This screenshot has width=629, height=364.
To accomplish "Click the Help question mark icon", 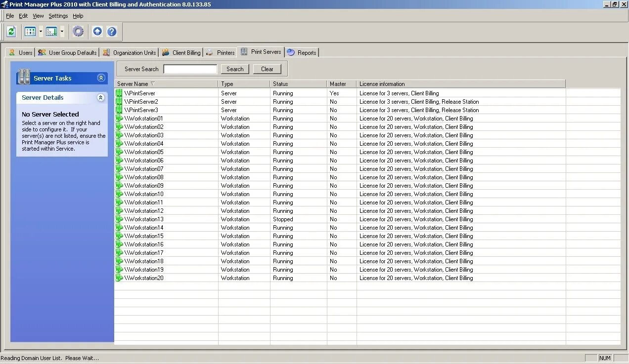I will coord(112,31).
